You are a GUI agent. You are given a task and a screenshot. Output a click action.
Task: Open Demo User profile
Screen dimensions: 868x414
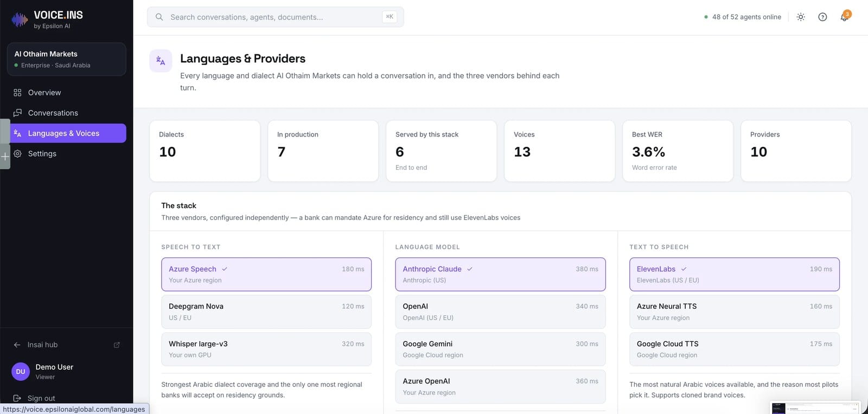(x=67, y=372)
